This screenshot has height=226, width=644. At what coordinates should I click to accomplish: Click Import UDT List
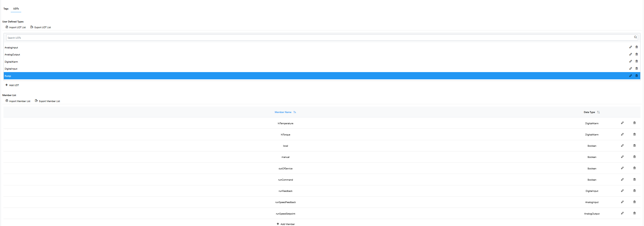point(15,27)
